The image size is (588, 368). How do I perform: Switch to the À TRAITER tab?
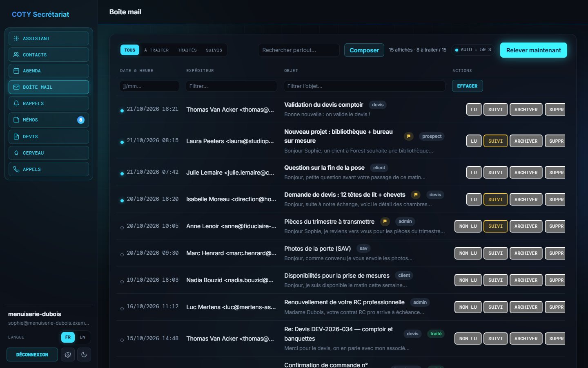coord(156,50)
